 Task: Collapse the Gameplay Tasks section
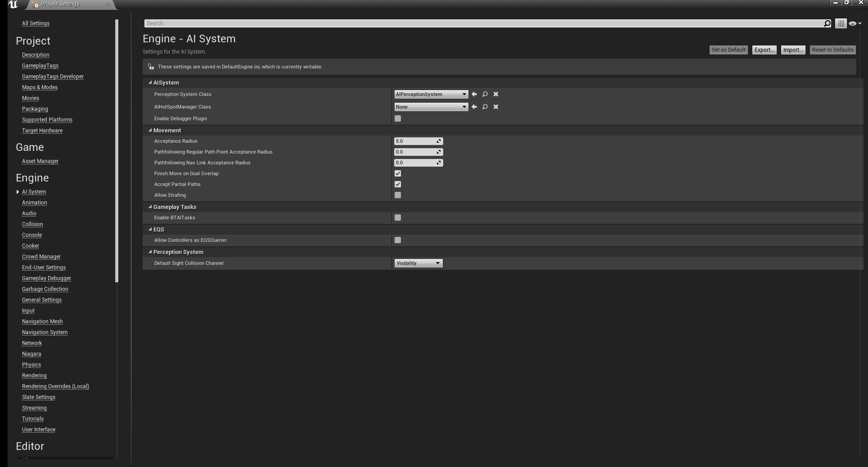point(150,207)
